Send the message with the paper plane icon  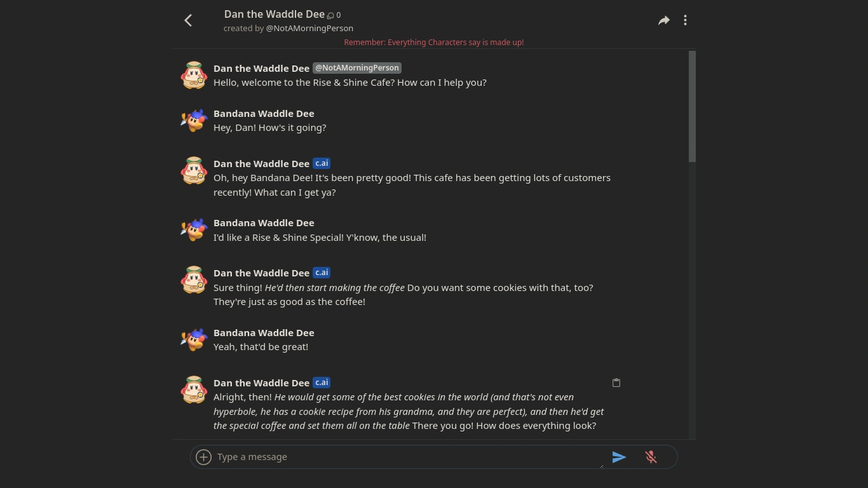click(619, 457)
